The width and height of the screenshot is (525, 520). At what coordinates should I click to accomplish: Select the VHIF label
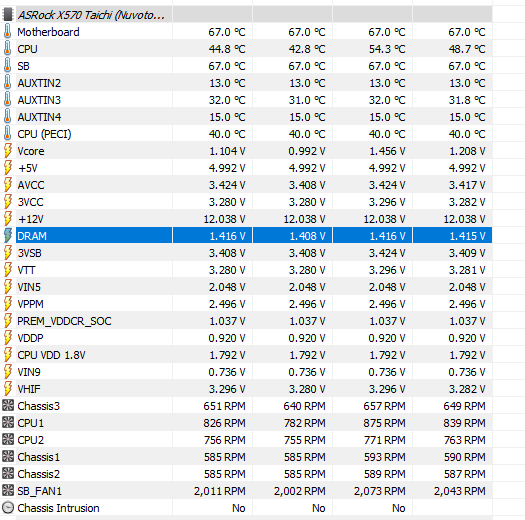tap(29, 389)
